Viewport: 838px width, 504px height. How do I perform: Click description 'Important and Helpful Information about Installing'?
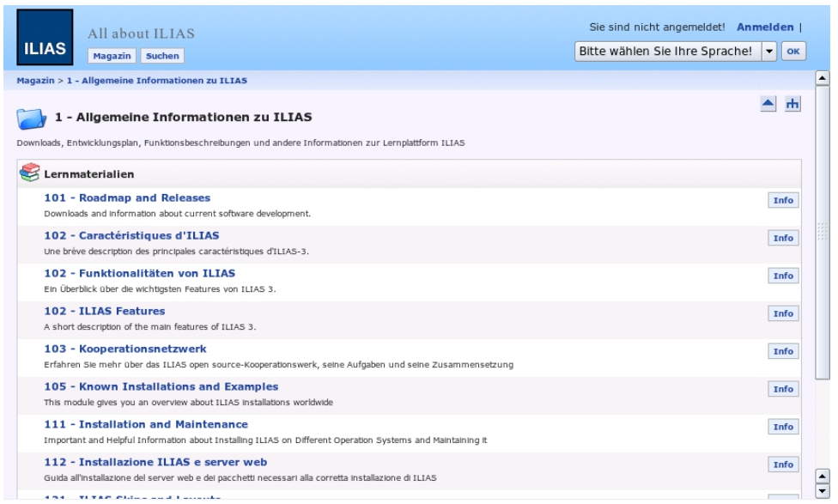click(265, 440)
